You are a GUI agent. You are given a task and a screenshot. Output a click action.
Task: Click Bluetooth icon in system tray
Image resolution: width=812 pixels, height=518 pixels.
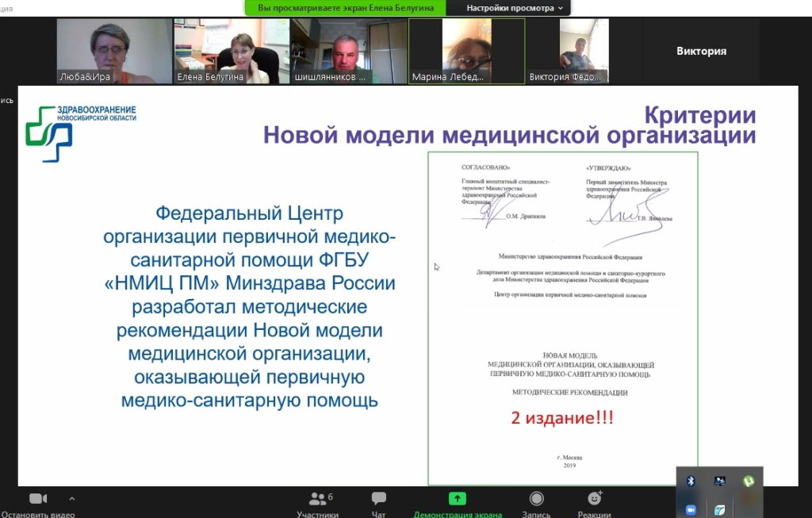pos(691,481)
